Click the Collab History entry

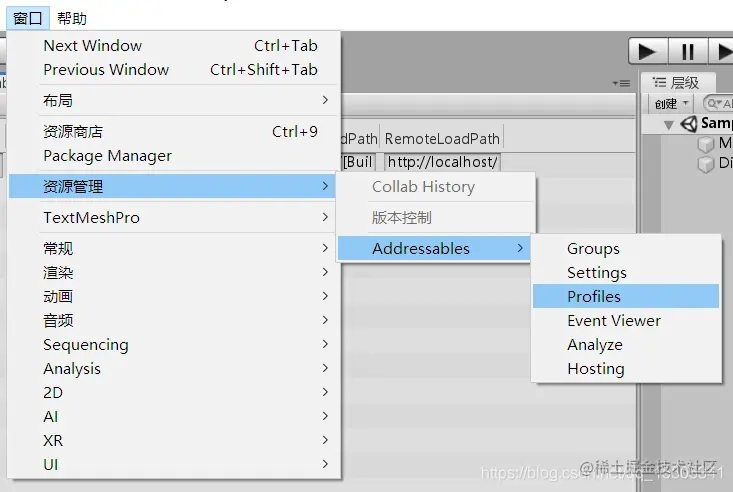(436, 187)
